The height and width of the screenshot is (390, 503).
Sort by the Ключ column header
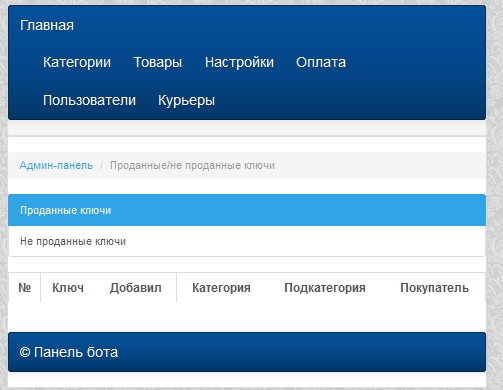pos(68,287)
